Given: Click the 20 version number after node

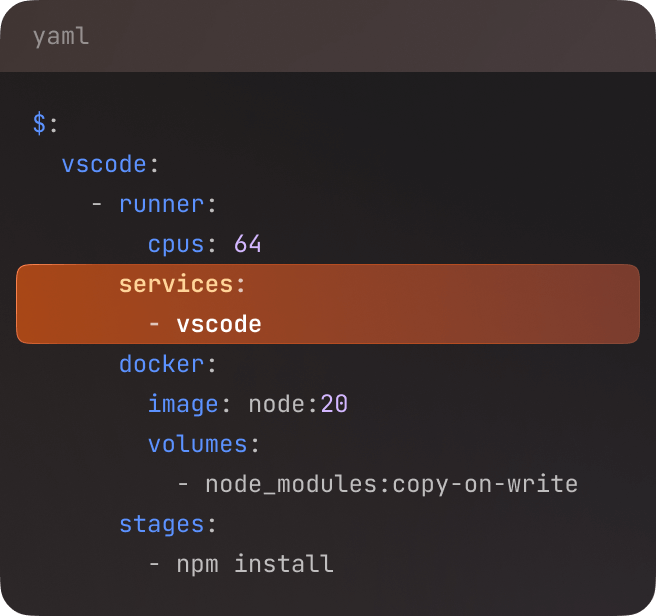Looking at the screenshot, I should (334, 404).
